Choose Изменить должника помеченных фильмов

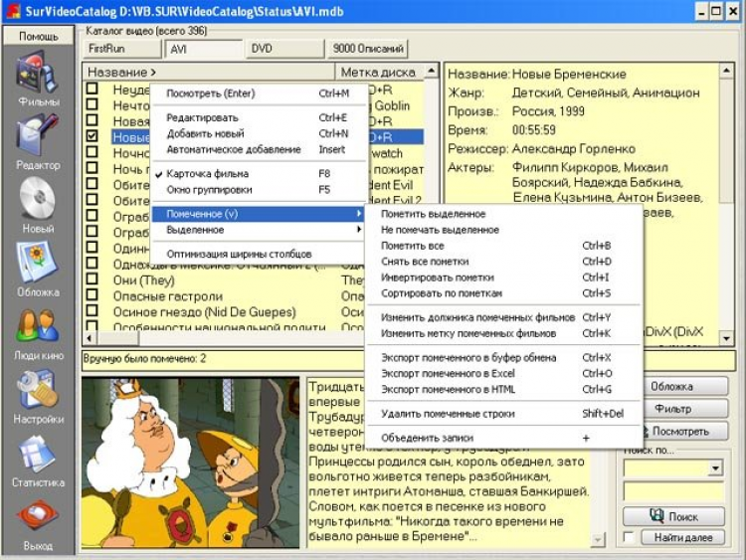pyautogui.click(x=503, y=317)
